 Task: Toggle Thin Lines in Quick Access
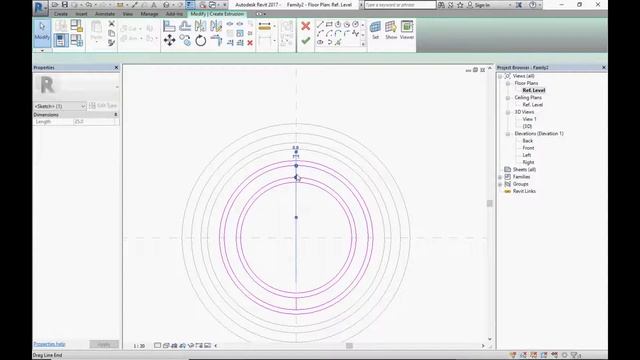[x=190, y=5]
